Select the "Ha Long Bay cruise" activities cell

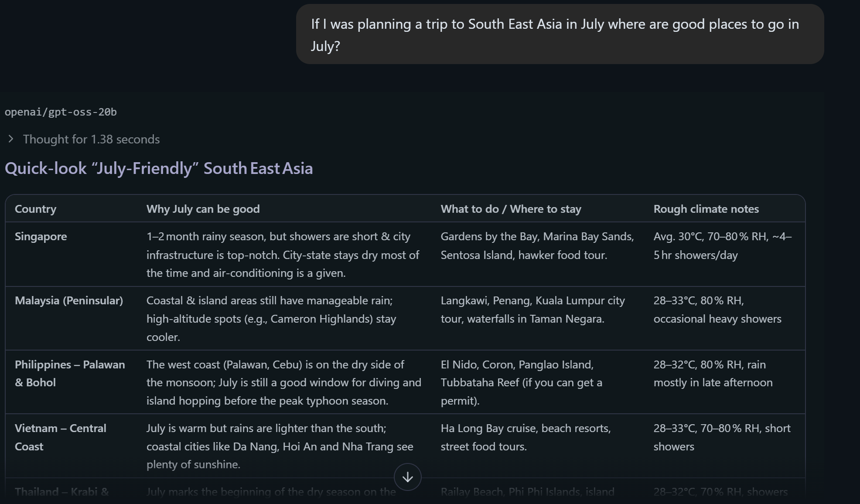click(x=525, y=437)
